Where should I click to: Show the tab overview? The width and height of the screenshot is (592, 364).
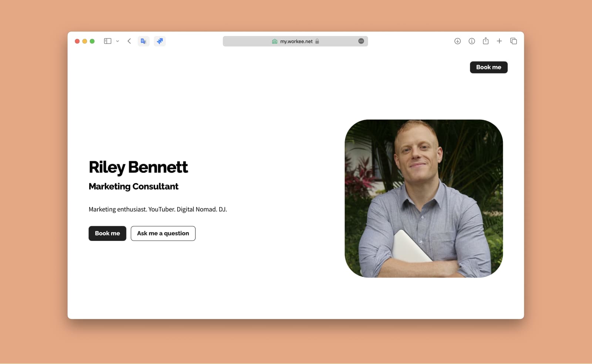pos(514,41)
